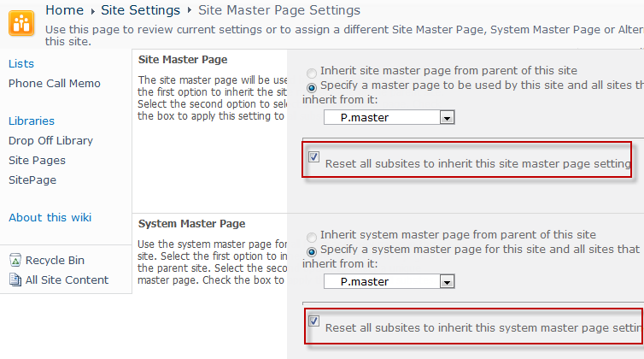Open the Site Pages library
Screen dimensions: 644x359
point(37,161)
